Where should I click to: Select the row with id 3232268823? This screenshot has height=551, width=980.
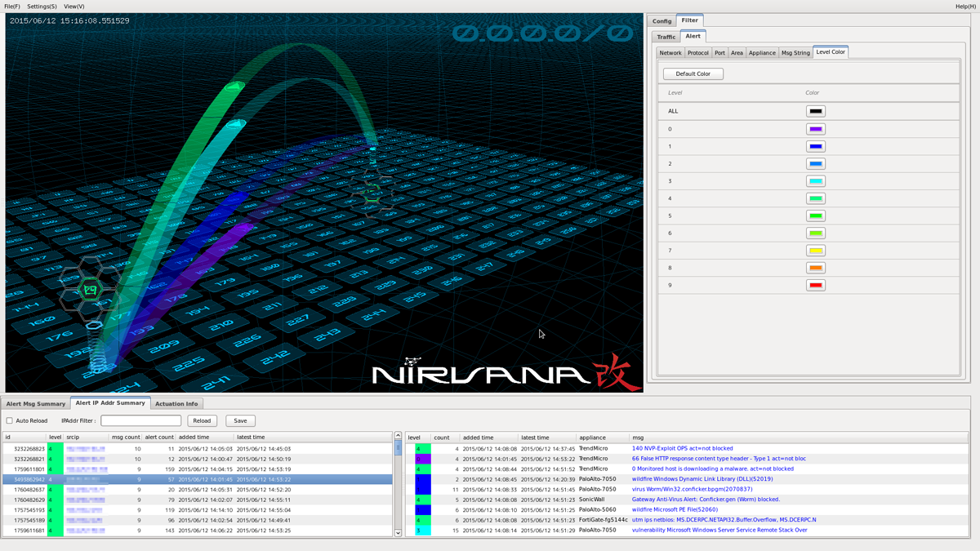(x=198, y=449)
